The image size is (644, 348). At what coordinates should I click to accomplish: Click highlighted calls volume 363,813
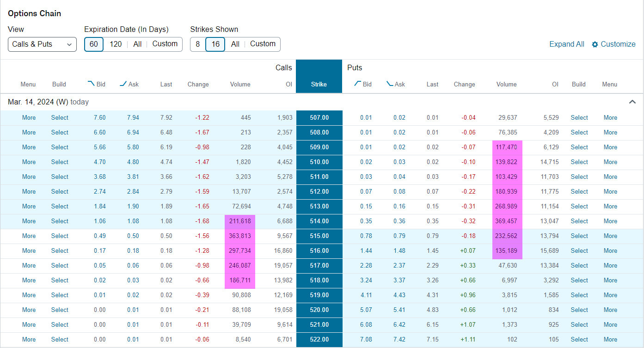[x=240, y=236]
